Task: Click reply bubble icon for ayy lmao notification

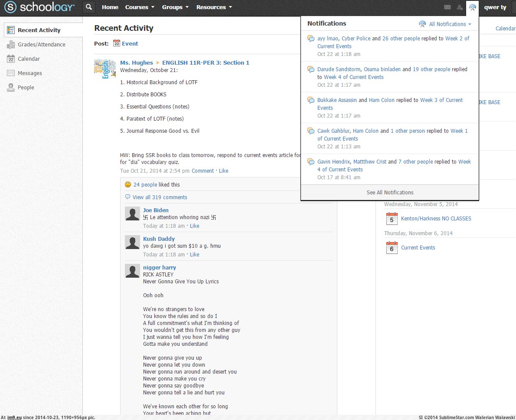Action: (x=310, y=39)
